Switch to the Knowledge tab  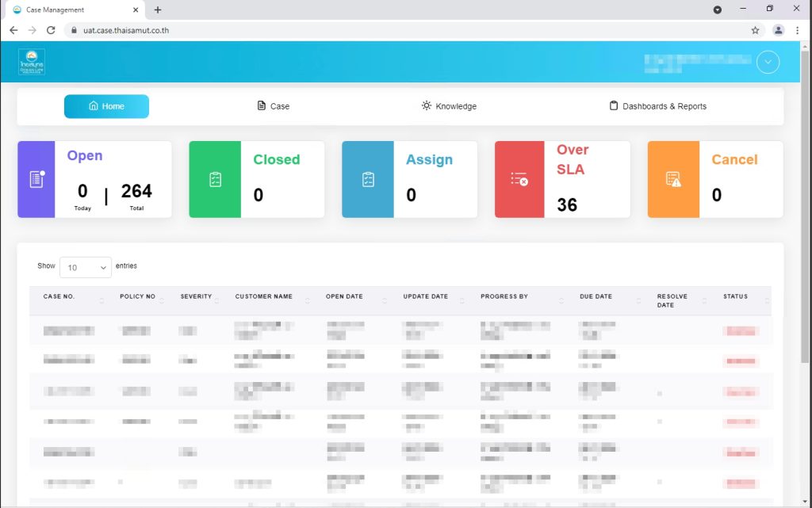point(449,106)
